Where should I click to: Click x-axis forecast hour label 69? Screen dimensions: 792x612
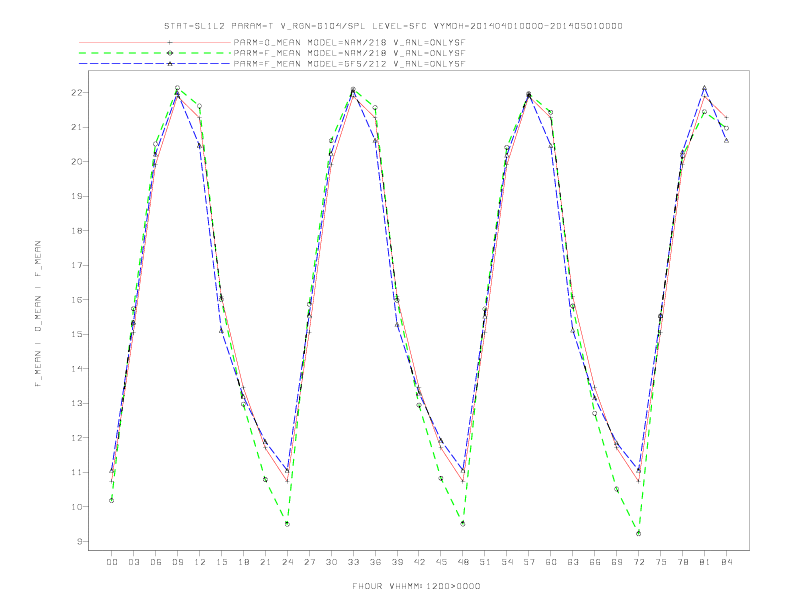[617, 562]
